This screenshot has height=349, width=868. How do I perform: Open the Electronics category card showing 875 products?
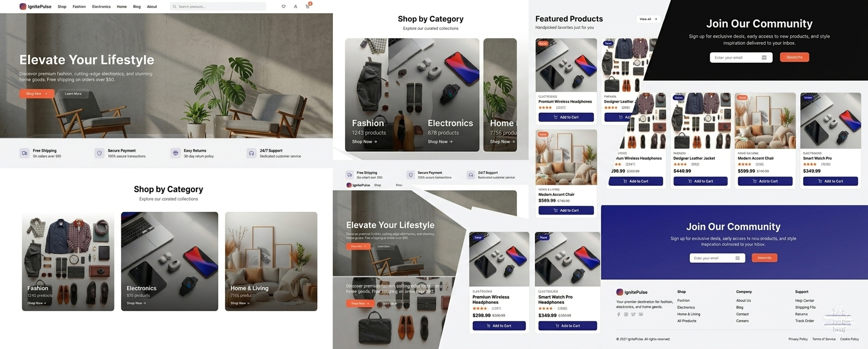click(x=170, y=261)
